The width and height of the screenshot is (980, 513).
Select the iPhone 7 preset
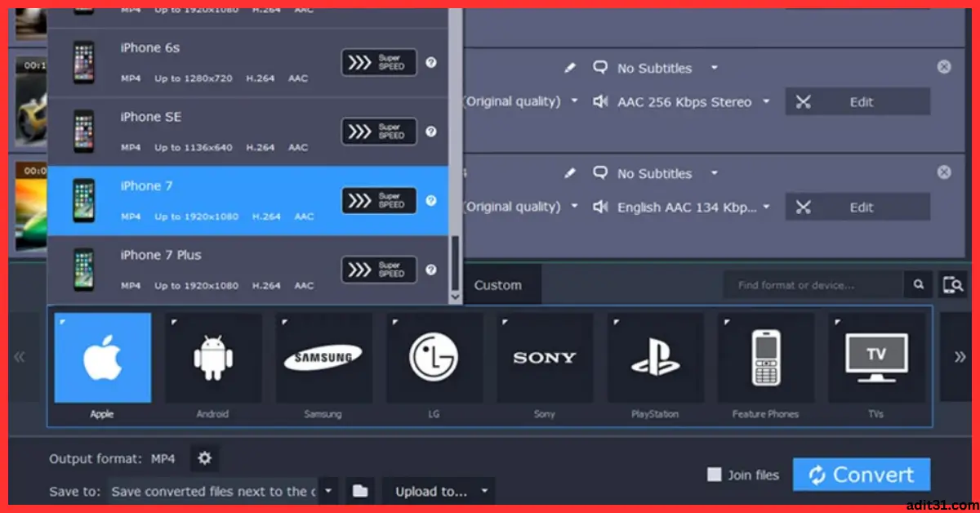pyautogui.click(x=248, y=200)
